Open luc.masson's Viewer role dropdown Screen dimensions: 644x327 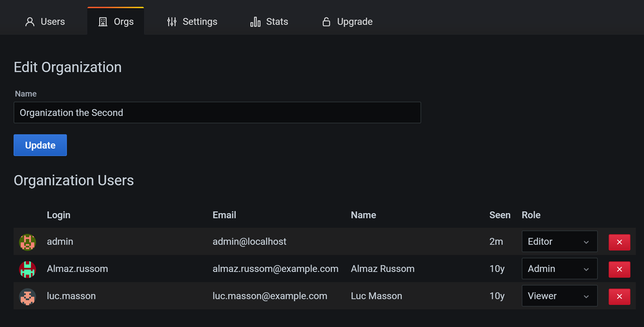coord(560,296)
